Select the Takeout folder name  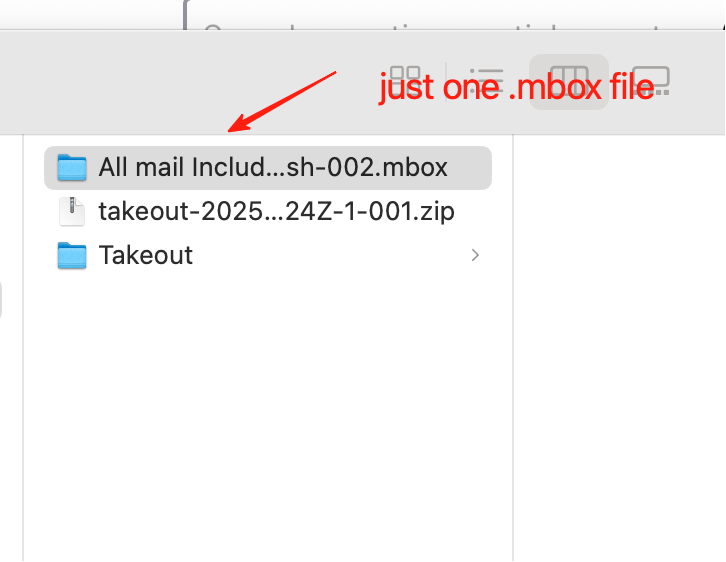click(x=146, y=255)
